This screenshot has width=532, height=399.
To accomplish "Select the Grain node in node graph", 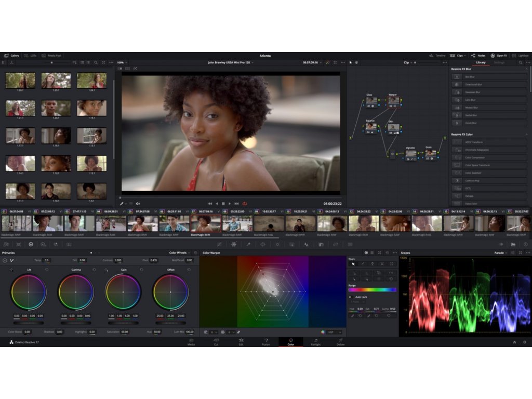I will [x=430, y=153].
